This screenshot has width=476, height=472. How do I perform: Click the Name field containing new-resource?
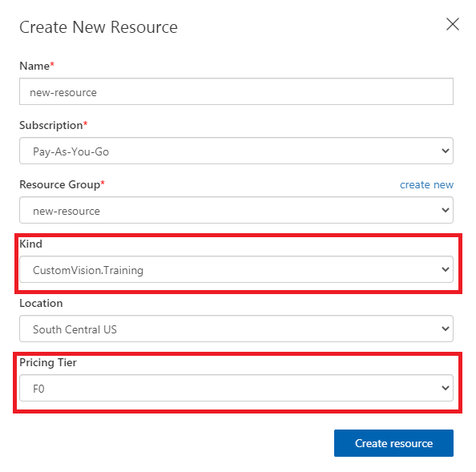pos(236,91)
